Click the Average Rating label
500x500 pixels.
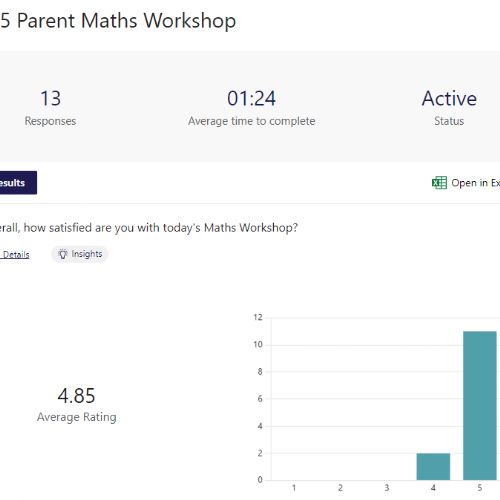click(77, 417)
